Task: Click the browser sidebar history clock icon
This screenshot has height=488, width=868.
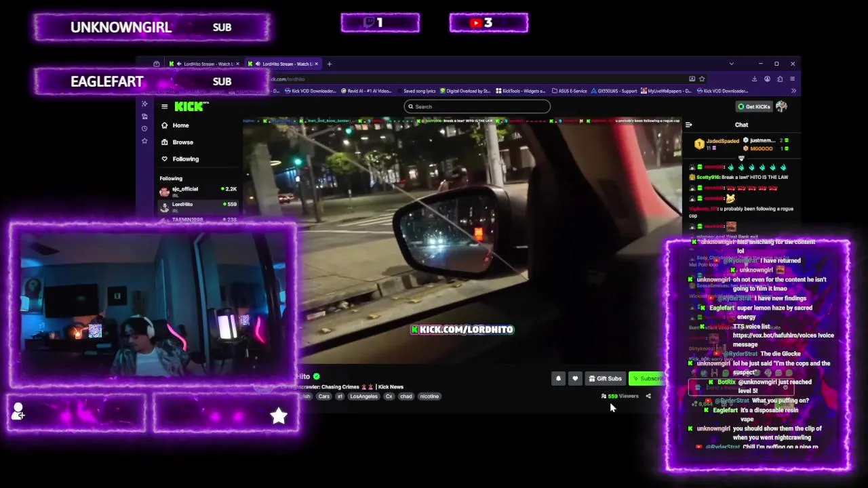Action: [x=144, y=129]
